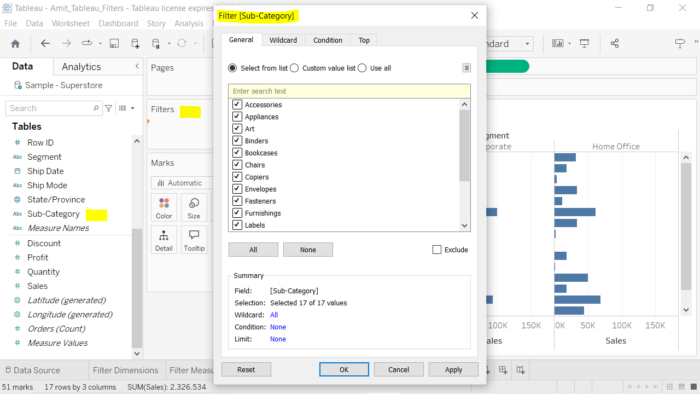Open the Show Me dropdown arrow
700x394 pixels.
(x=570, y=44)
